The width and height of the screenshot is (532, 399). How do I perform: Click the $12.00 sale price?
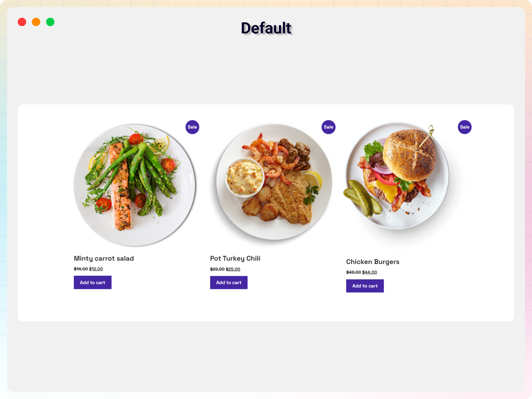(96, 269)
